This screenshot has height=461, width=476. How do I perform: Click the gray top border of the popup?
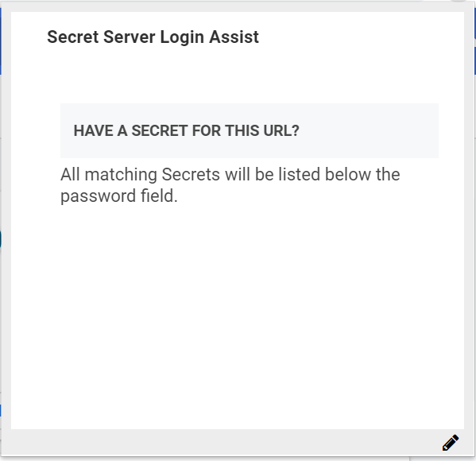238,6
